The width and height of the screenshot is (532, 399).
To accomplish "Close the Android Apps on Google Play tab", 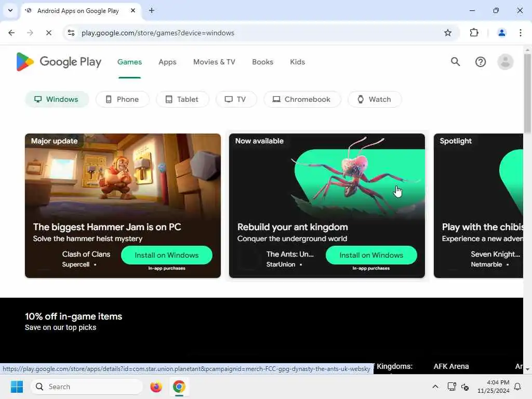I will 133,10.
